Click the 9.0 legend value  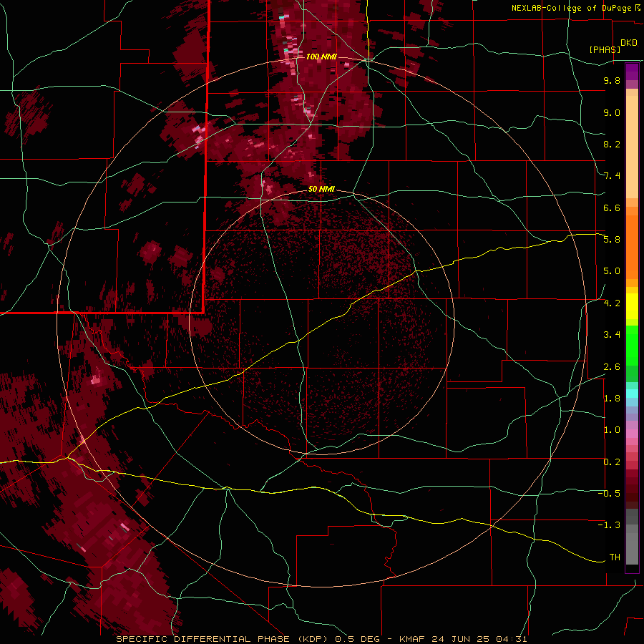tap(612, 112)
